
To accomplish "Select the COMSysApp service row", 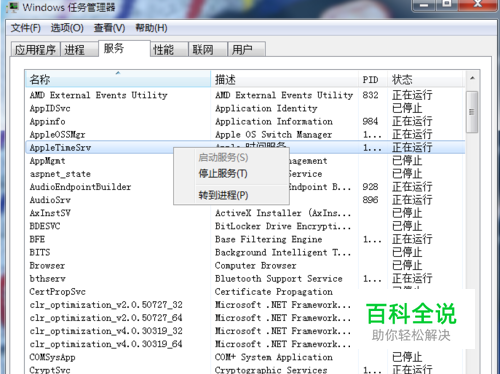I will (245, 357).
